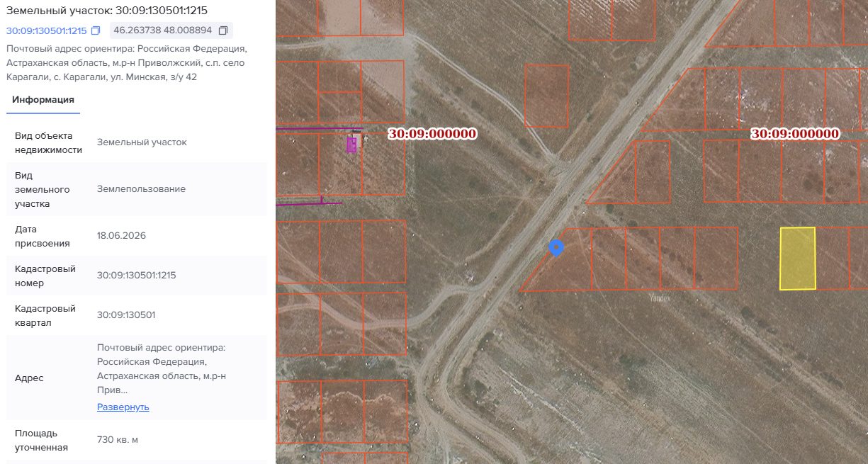Image resolution: width=868 pixels, height=464 pixels.
Task: Open the blue 30:09:130501:1215 cadastral link
Action: tap(46, 30)
